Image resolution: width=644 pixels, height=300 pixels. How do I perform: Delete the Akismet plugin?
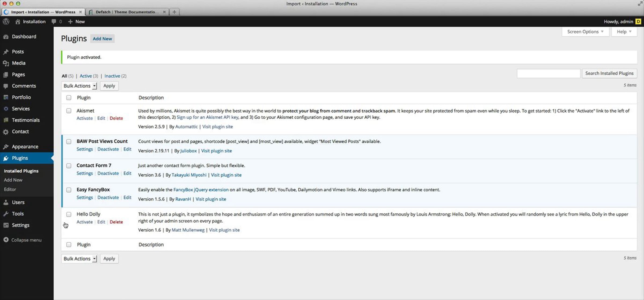coord(116,118)
